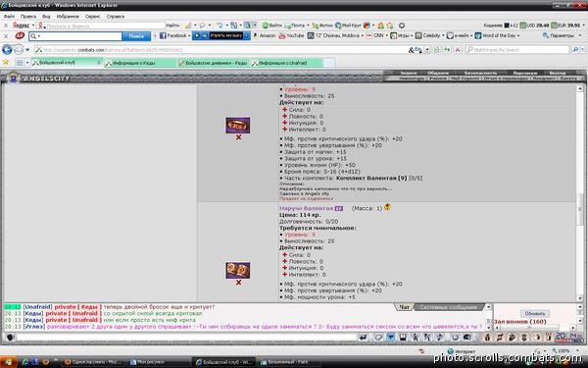Open the Celebrity toolbar dropdown

point(430,35)
